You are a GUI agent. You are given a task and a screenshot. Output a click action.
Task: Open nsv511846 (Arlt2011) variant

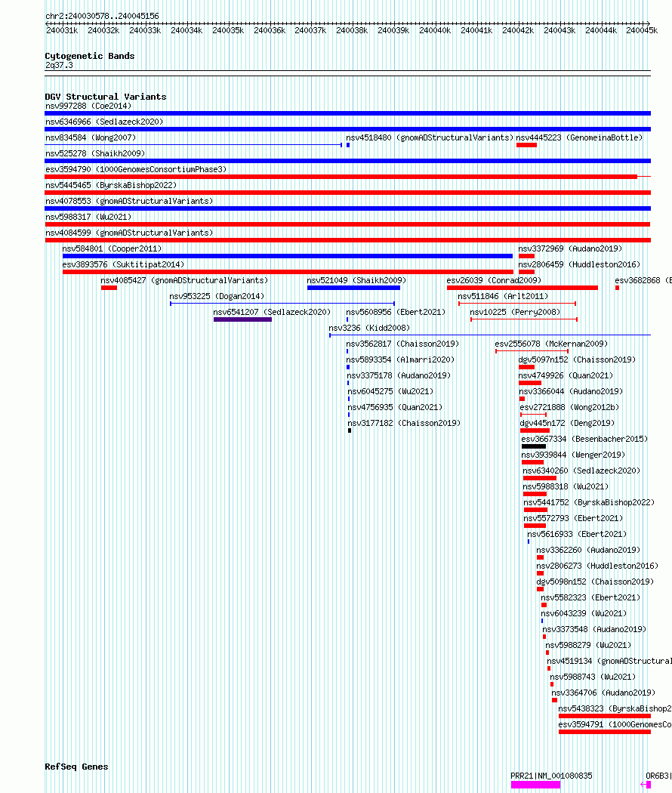(x=503, y=296)
